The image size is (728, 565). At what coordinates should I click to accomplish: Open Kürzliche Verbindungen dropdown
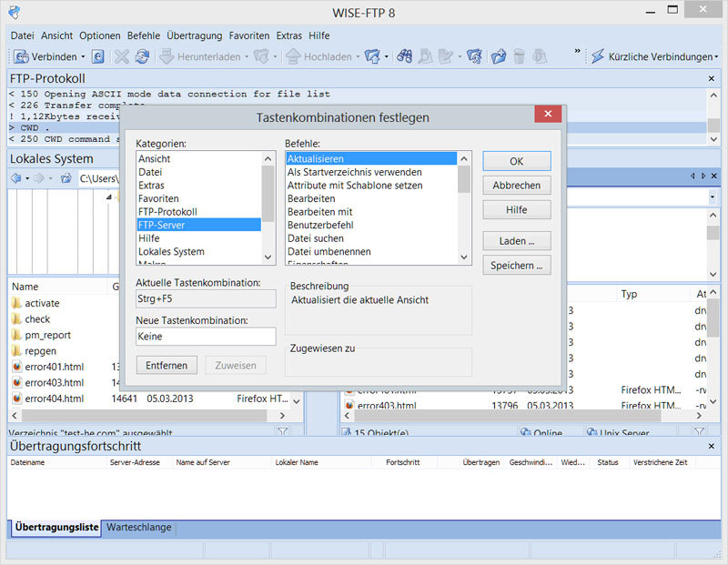[716, 56]
